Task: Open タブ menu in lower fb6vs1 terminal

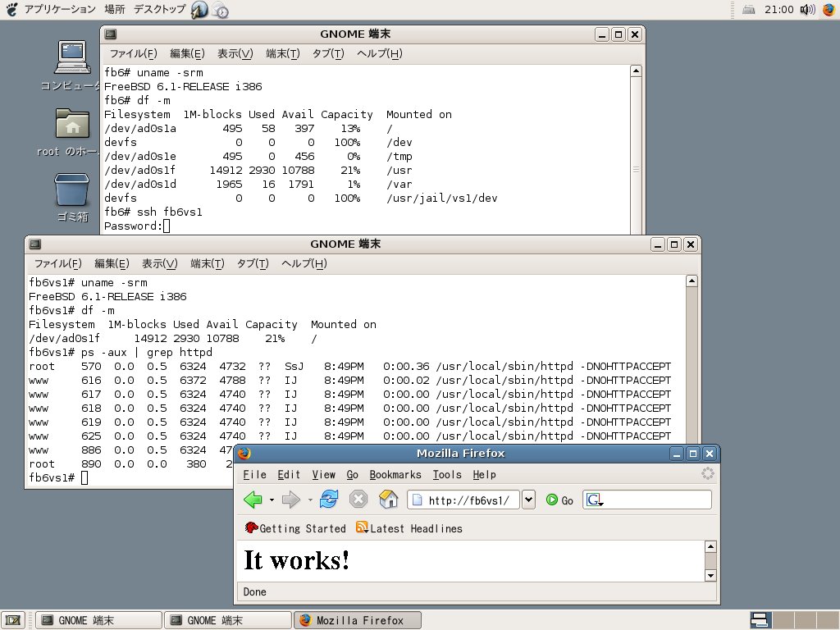Action: click(x=253, y=263)
